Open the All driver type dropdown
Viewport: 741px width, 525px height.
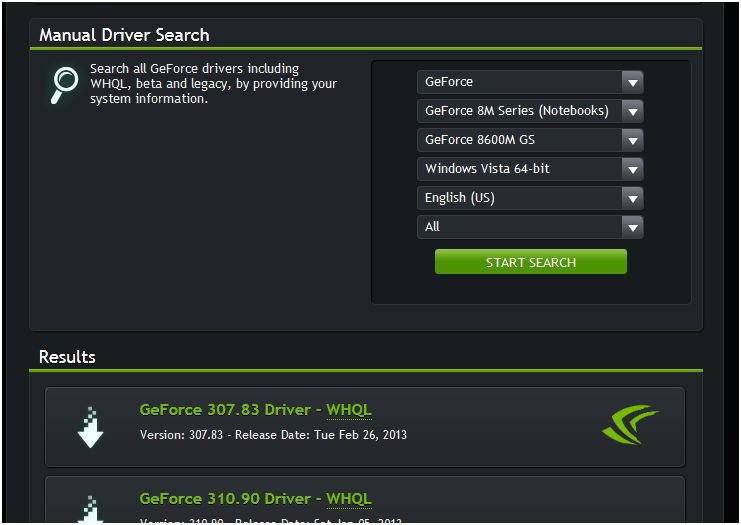[530, 227]
